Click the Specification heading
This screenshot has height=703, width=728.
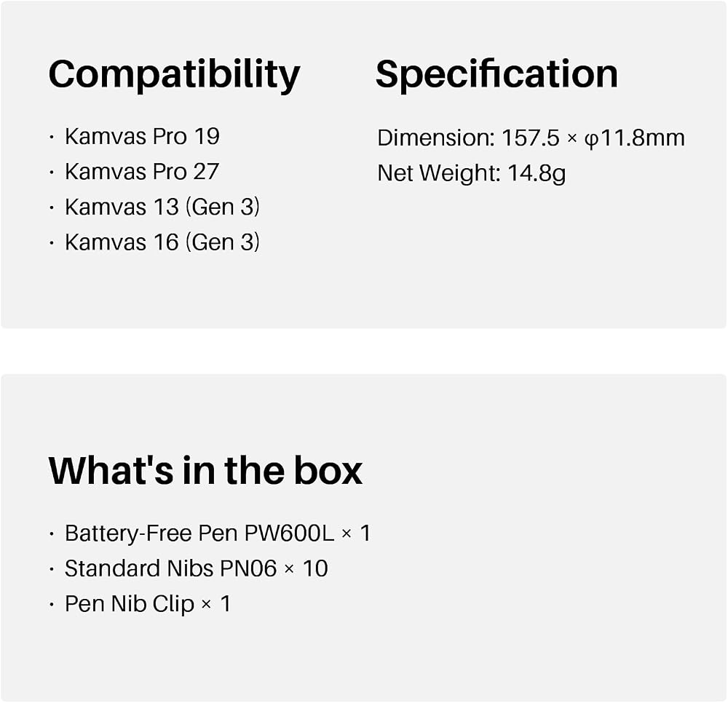pos(496,75)
